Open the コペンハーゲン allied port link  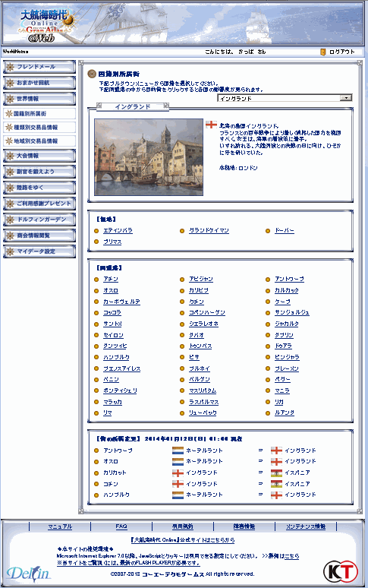pos(207,313)
